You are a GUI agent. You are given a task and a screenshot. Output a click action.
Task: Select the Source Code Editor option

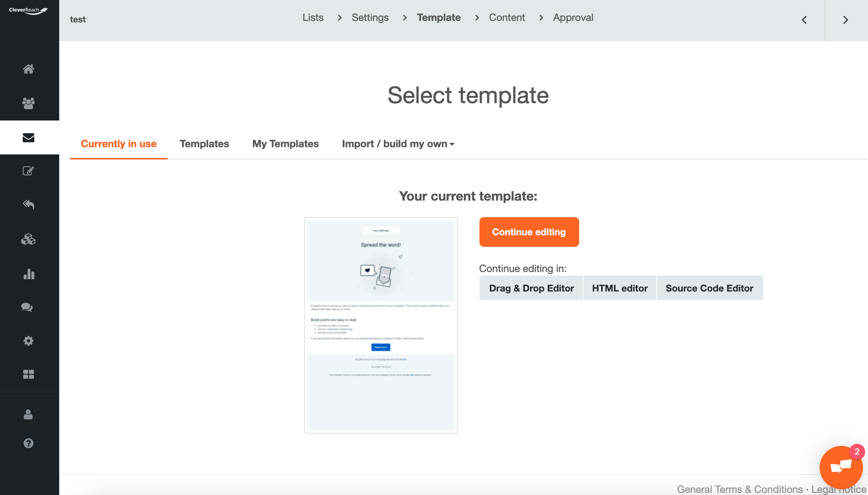tap(709, 288)
